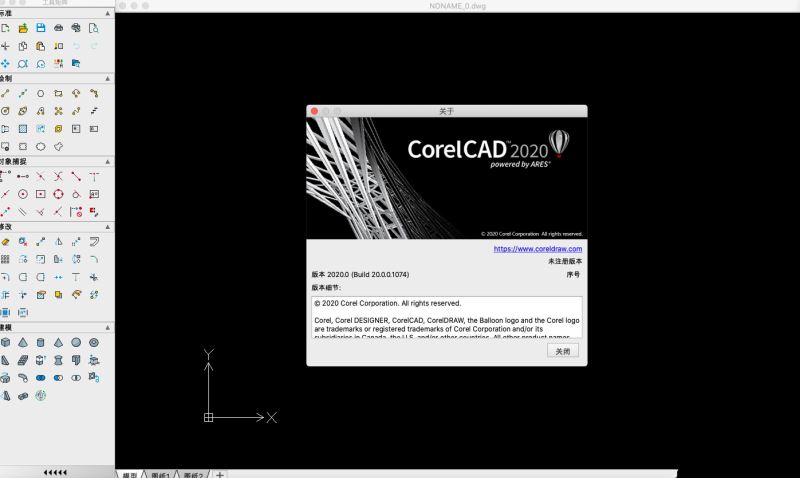Click the '序号' serial number label
The image size is (800, 478).
tap(573, 274)
